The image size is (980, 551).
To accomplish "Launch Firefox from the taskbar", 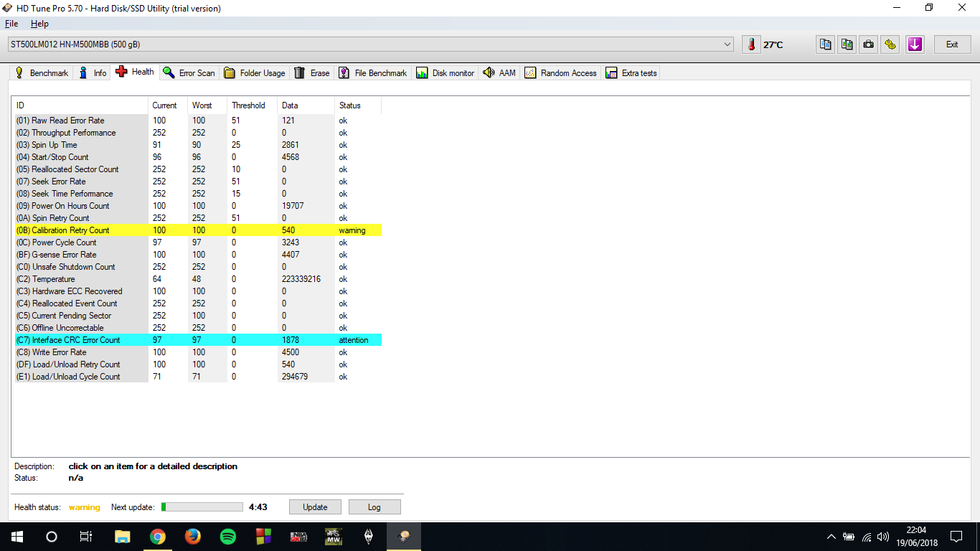I will click(192, 537).
